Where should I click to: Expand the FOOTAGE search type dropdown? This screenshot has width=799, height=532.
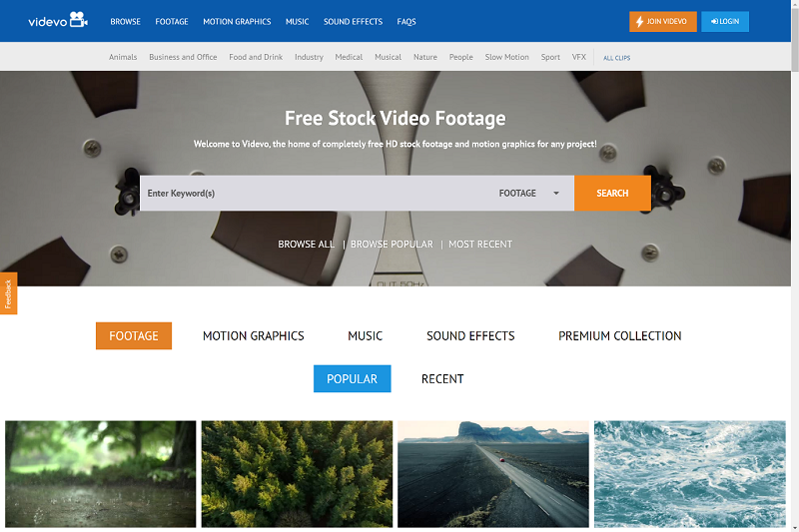530,193
